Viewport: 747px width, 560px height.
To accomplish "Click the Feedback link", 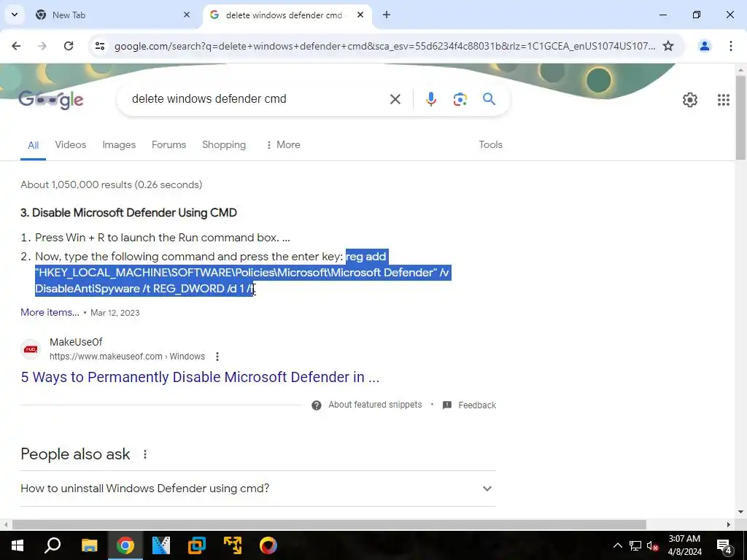I will click(x=477, y=405).
